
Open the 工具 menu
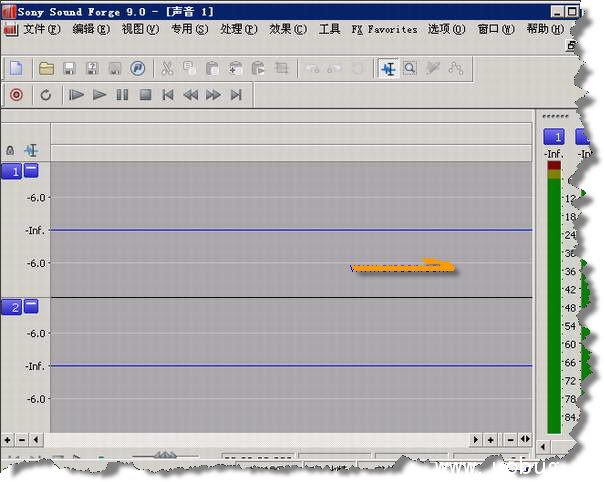tap(330, 29)
